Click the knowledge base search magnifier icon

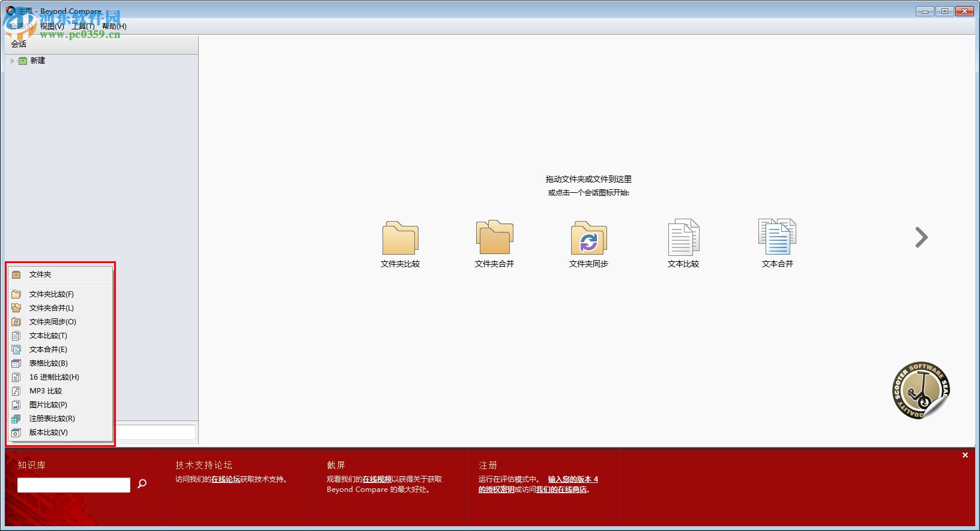coord(142,484)
